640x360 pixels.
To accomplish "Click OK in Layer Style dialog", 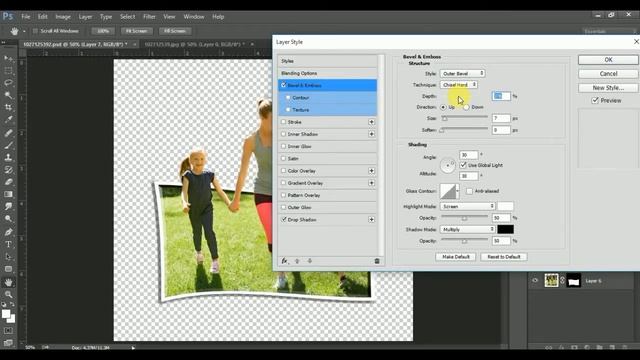I will click(608, 60).
